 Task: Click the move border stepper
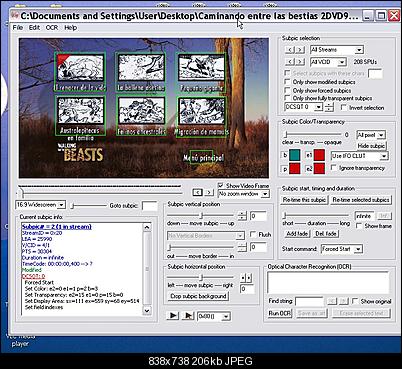coord(242,247)
